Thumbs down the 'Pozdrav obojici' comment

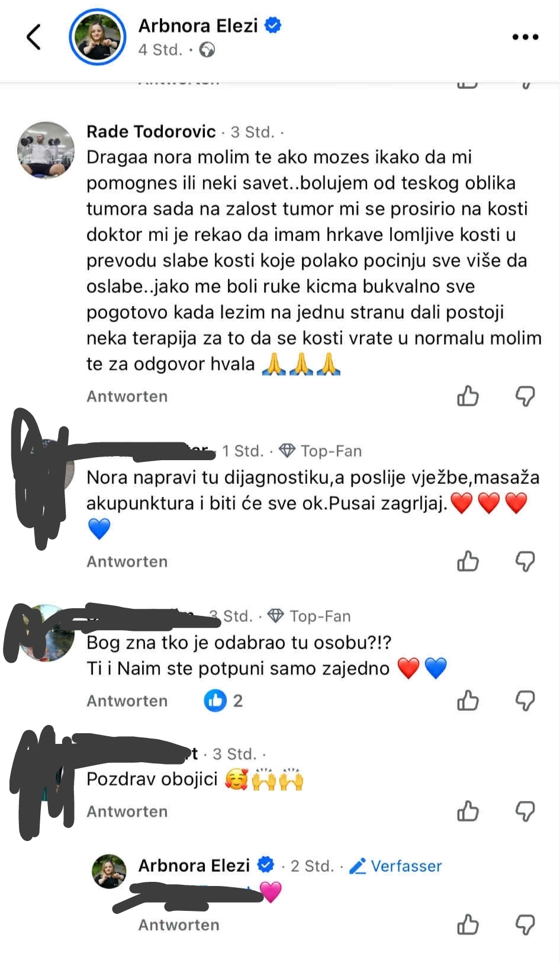coord(525,811)
